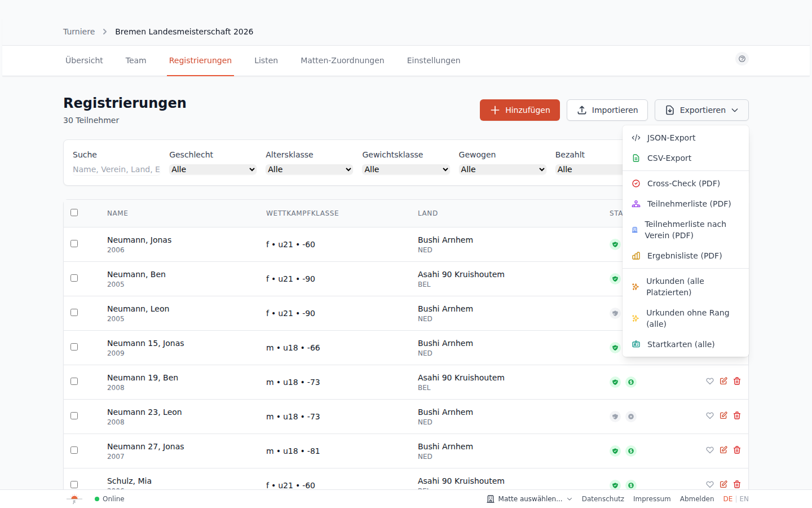Screen dimensions: 812x508
Task: Click the Importieren button
Action: 607,110
